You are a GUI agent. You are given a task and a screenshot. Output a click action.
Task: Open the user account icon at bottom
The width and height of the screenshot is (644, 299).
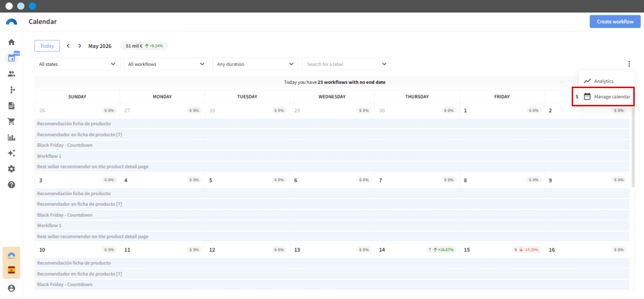click(11, 288)
